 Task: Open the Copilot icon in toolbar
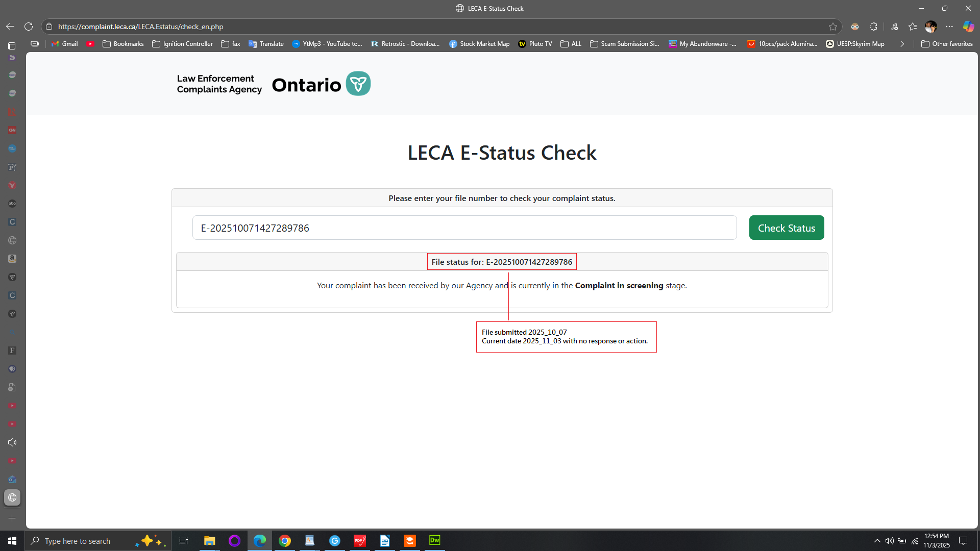pyautogui.click(x=968, y=27)
